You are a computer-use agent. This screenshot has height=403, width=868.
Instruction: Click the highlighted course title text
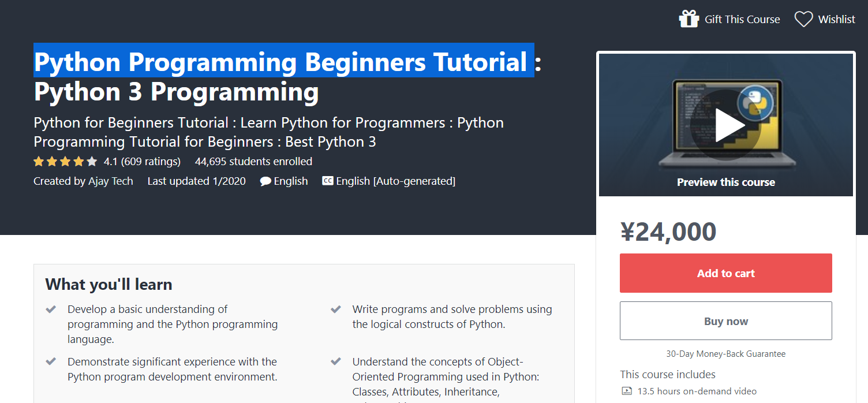[283, 60]
